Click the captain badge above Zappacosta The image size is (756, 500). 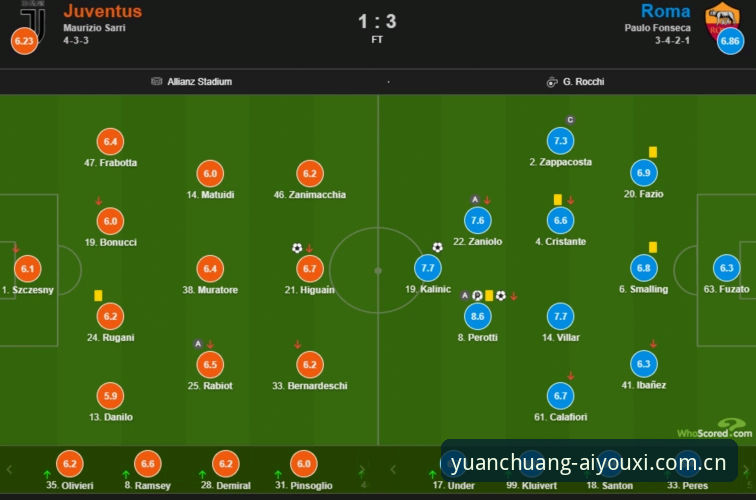570,120
